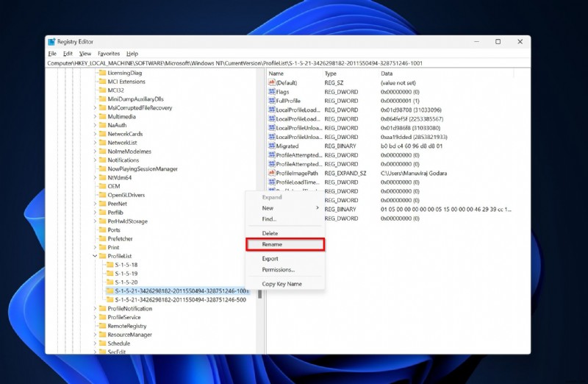Click the DWORD icon beside ProfileLoadTime value
The width and height of the screenshot is (588, 384).
[272, 182]
